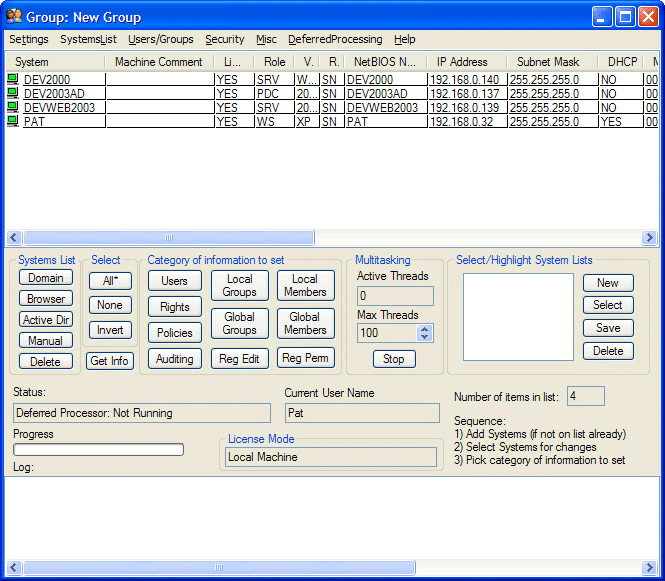The image size is (665, 581).
Task: Click the Users category button
Action: pyautogui.click(x=175, y=281)
